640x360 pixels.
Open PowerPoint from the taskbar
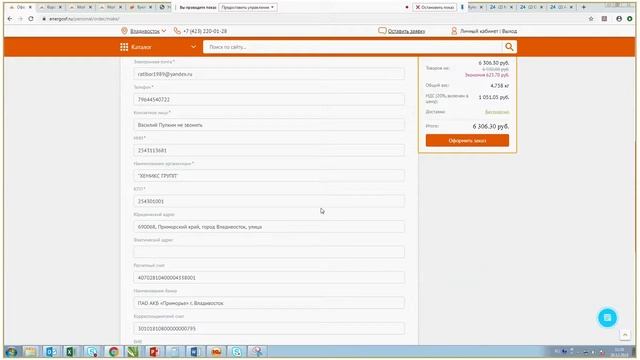154,351
